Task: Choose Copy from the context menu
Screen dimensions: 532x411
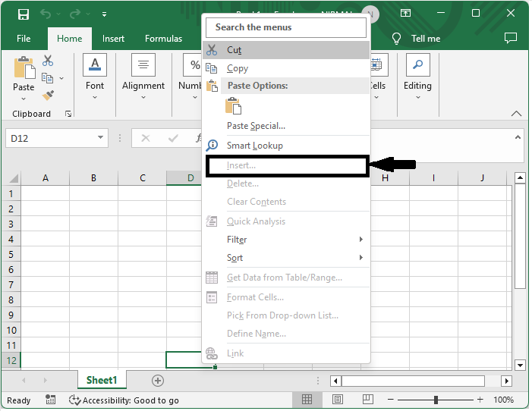Action: [x=286, y=68]
